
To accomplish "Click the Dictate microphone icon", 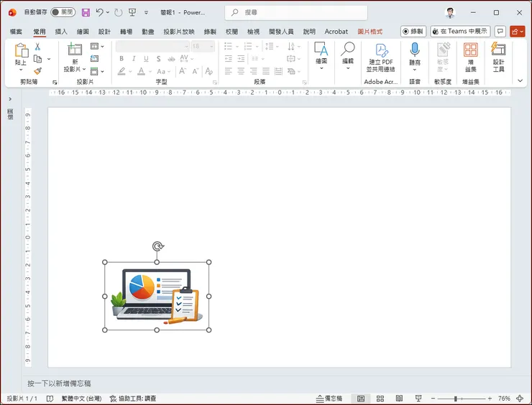I will pos(415,50).
